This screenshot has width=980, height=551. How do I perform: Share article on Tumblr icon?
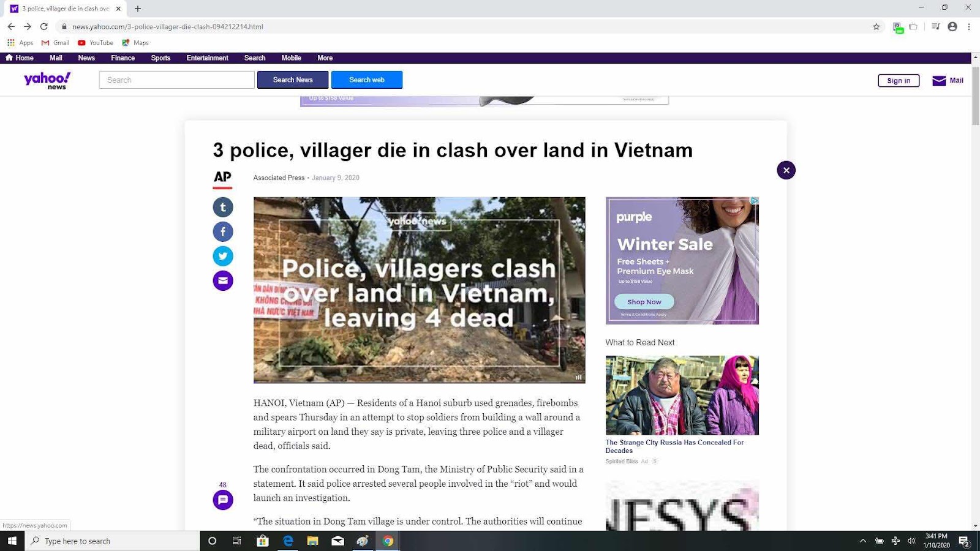click(x=223, y=207)
